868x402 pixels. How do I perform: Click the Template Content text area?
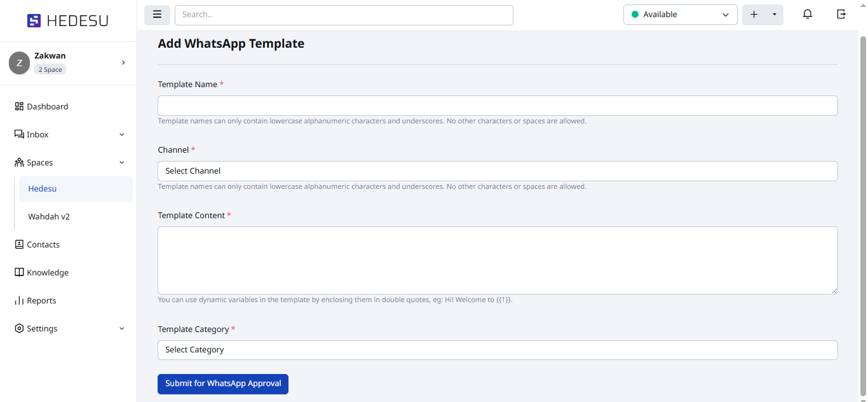pyautogui.click(x=497, y=260)
